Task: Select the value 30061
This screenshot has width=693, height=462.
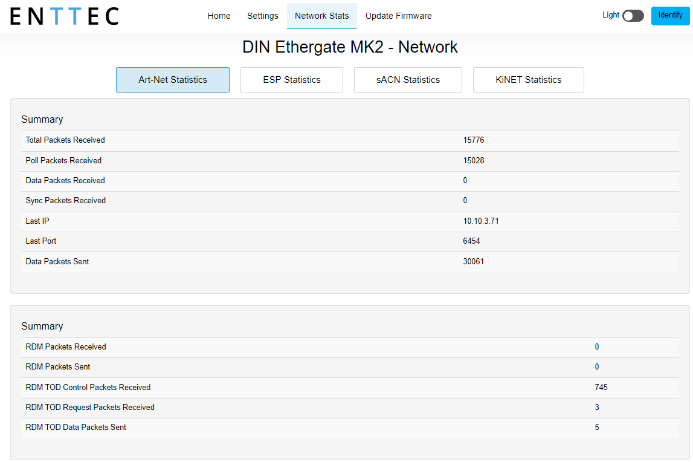Action: tap(473, 261)
